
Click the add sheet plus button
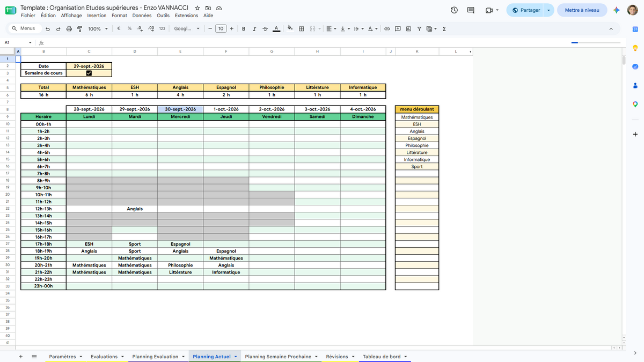(21, 357)
